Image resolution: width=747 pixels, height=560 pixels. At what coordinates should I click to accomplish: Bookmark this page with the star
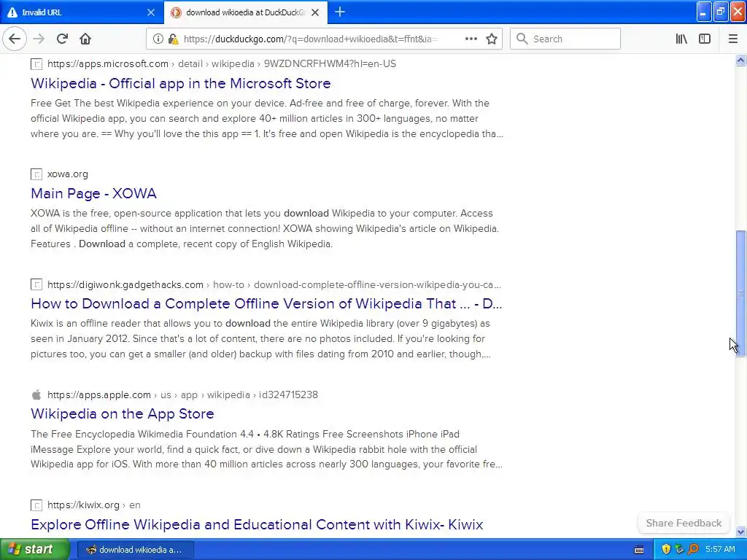492,39
